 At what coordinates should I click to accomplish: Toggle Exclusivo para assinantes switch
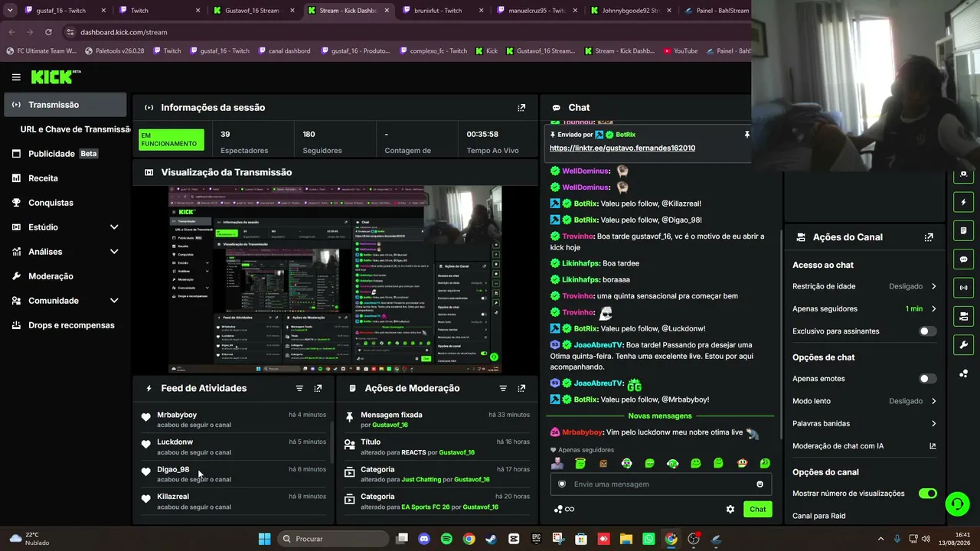pyautogui.click(x=927, y=331)
